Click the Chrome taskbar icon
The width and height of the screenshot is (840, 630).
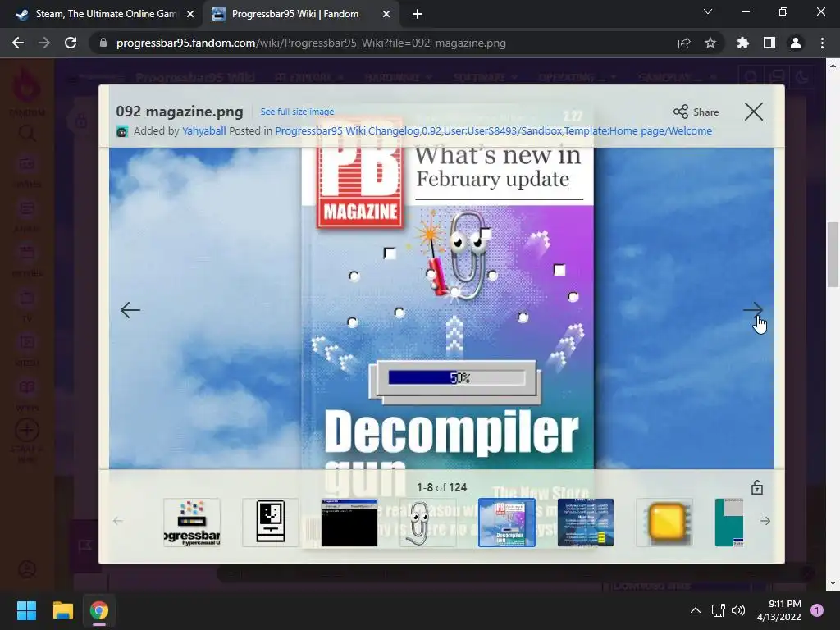tap(99, 610)
